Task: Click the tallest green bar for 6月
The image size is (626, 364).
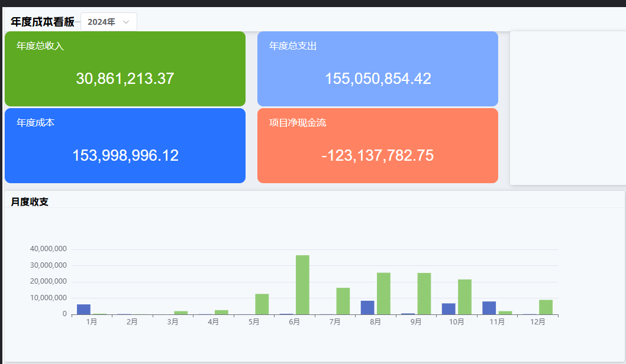Action: tap(302, 285)
